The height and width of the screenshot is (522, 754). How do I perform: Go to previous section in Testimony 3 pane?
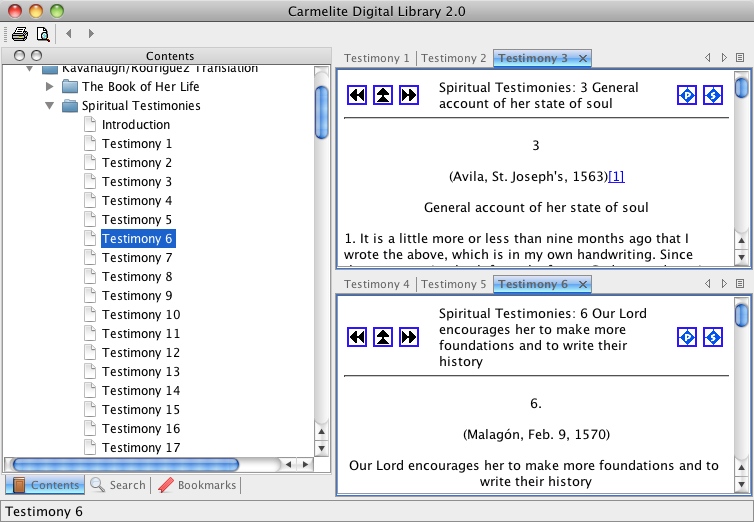tap(357, 95)
